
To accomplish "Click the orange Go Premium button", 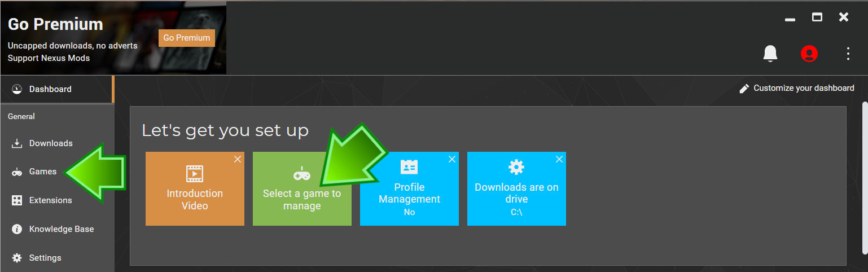I will (187, 38).
